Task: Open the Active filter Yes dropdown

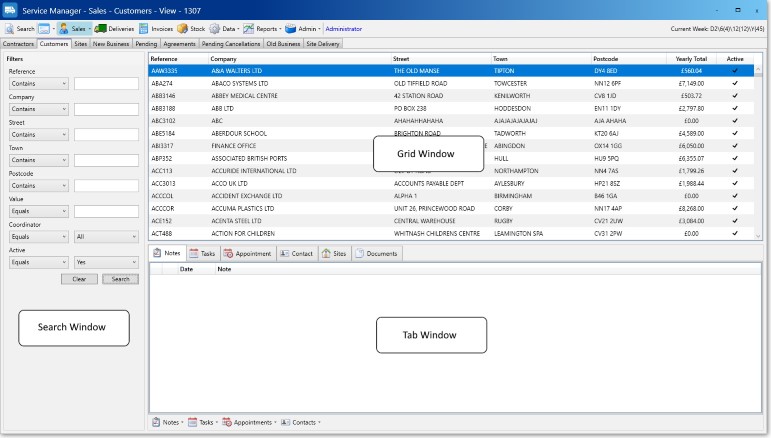Action: (x=106, y=263)
